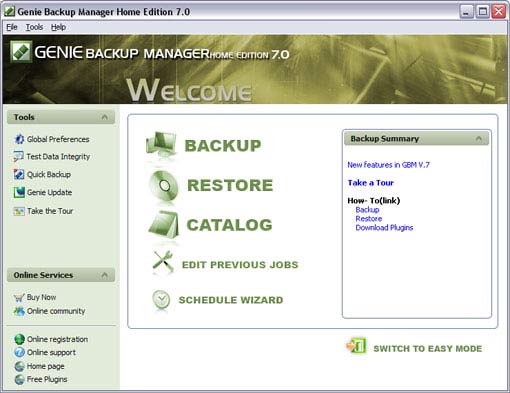The image size is (510, 393).
Task: Click the Quick Backup icon
Action: [19, 174]
